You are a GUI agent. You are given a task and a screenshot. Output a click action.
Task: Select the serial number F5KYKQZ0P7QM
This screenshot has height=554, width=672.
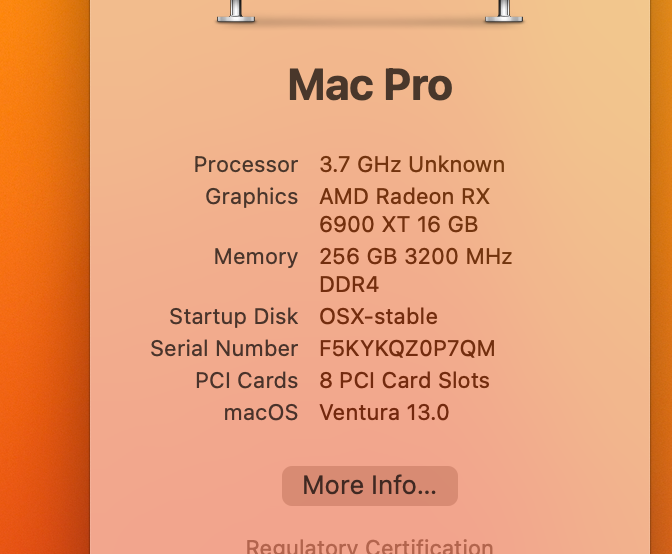(407, 349)
